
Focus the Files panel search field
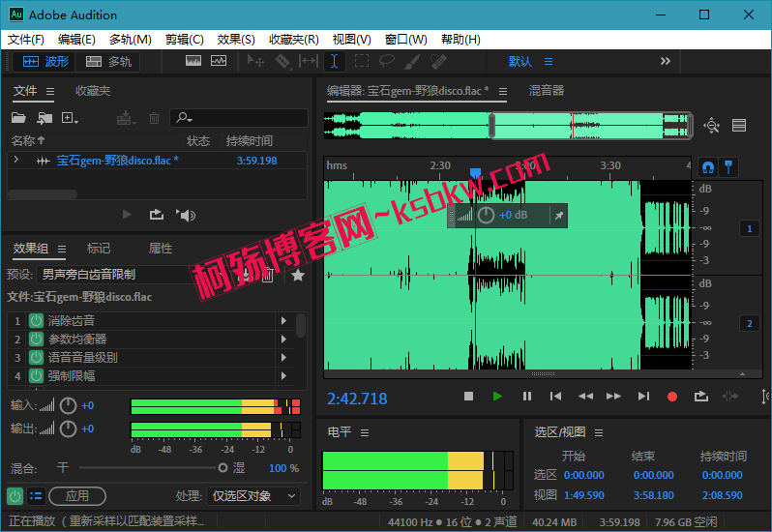tap(239, 118)
